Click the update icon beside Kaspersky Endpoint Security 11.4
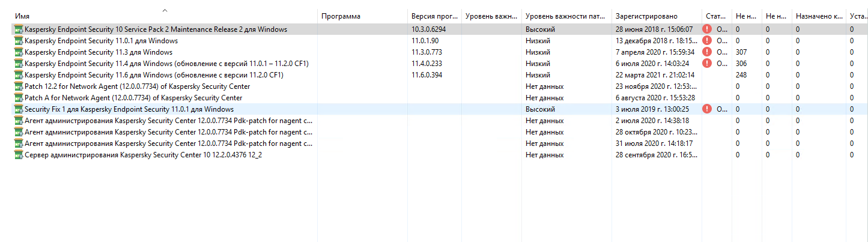868x242 pixels. click(x=19, y=64)
